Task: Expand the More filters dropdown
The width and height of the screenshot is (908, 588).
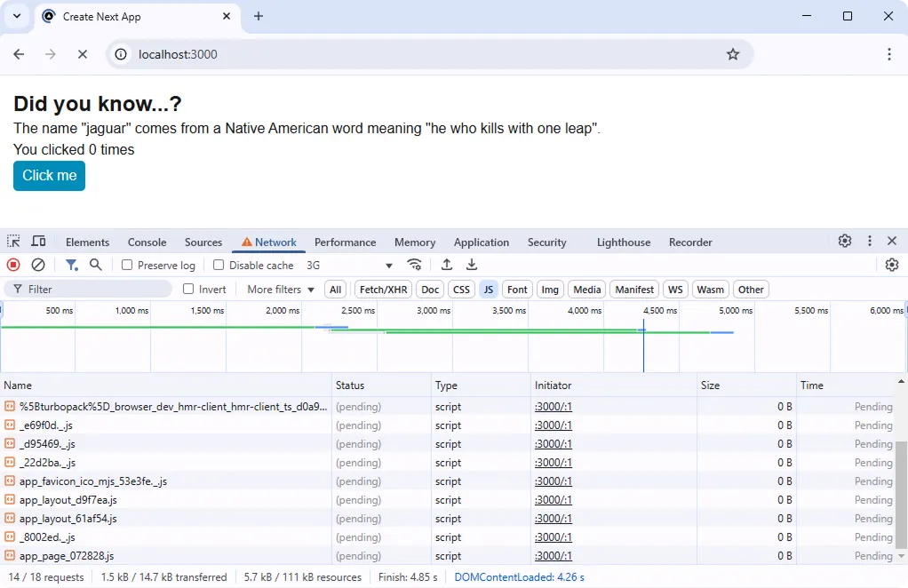Action: 279,289
